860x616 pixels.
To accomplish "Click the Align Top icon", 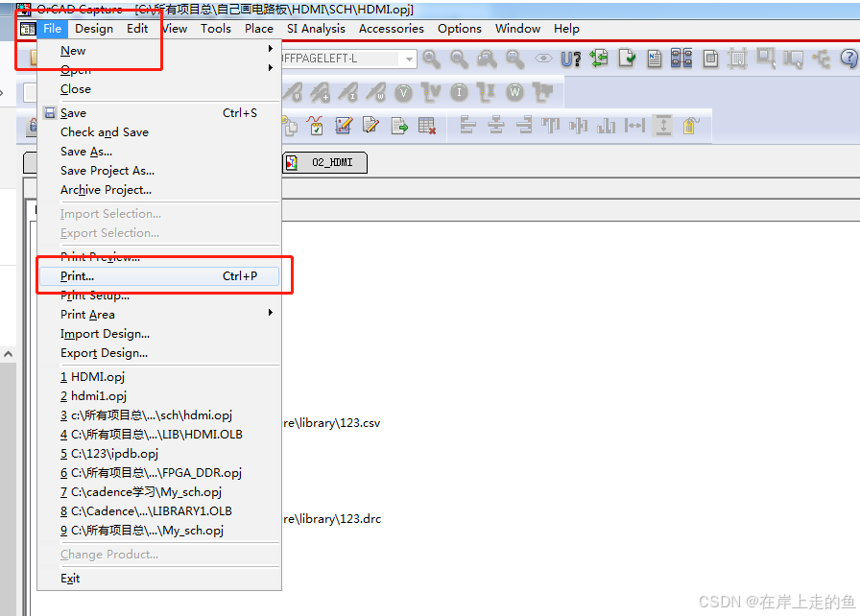I will coord(551,126).
